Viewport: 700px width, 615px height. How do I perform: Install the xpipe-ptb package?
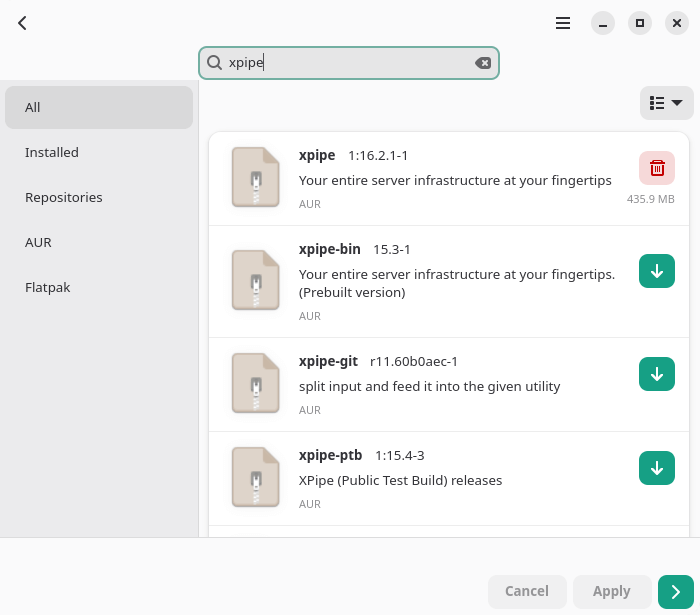pos(657,468)
